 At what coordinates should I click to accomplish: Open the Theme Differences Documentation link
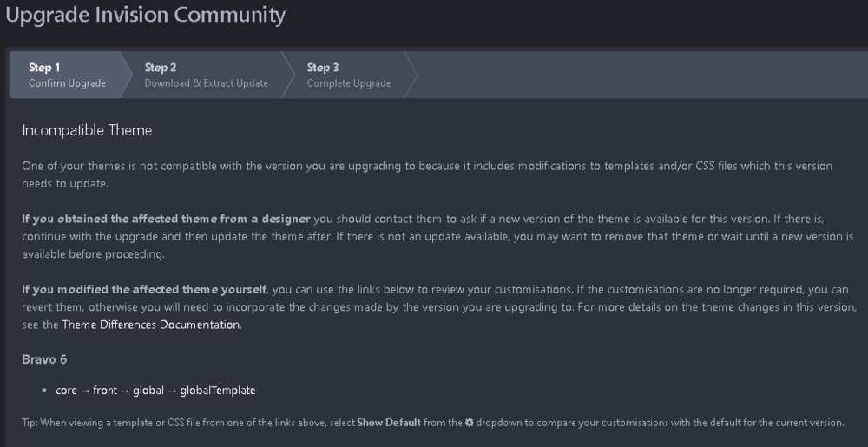pyautogui.click(x=150, y=325)
